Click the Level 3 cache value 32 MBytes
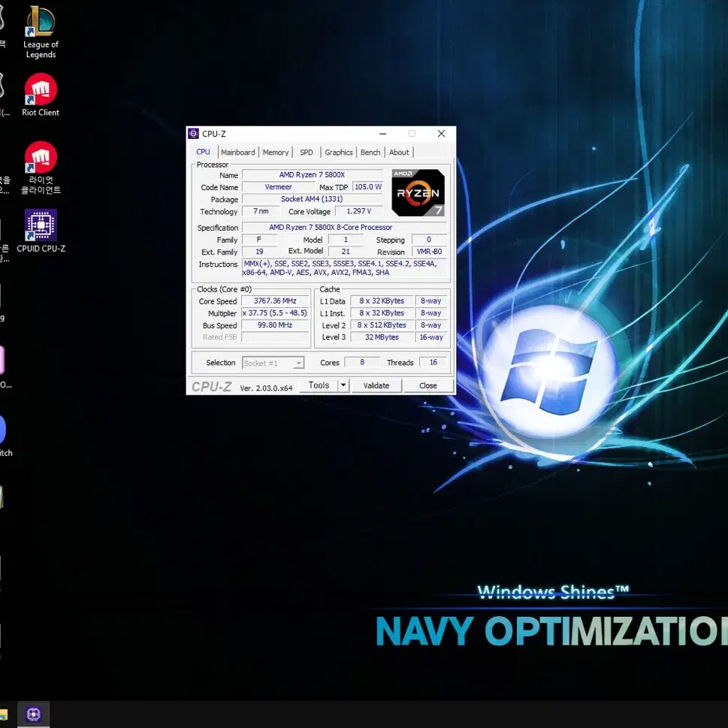This screenshot has height=728, width=728. [x=382, y=337]
